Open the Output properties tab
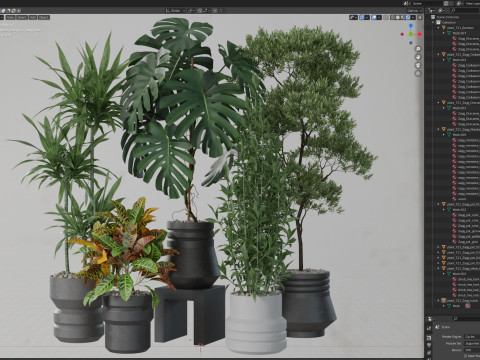This screenshot has width=480, height=360. 429,345
